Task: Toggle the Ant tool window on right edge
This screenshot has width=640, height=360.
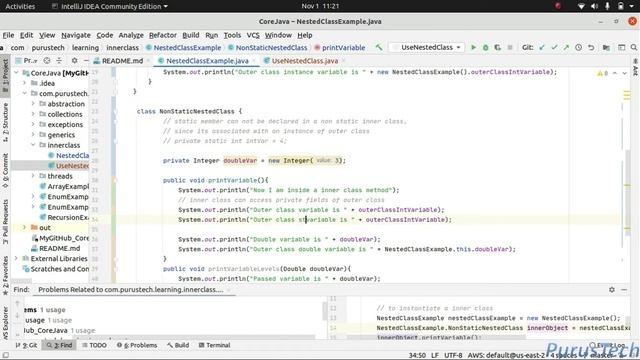Action: point(636,67)
